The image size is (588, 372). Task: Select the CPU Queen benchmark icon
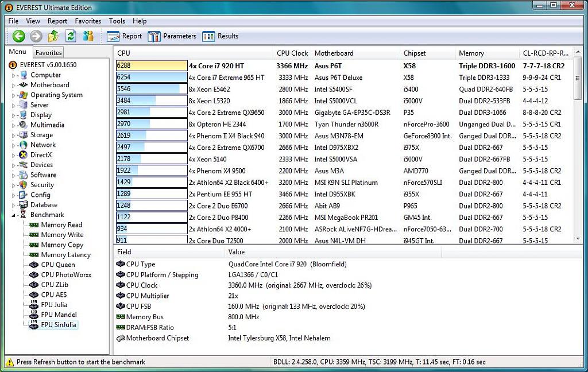coord(34,265)
